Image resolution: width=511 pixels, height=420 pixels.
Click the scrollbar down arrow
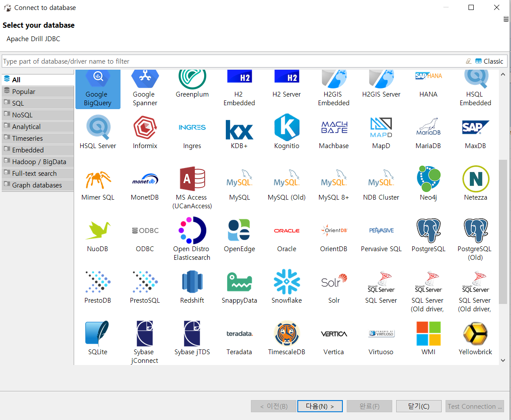(503, 360)
